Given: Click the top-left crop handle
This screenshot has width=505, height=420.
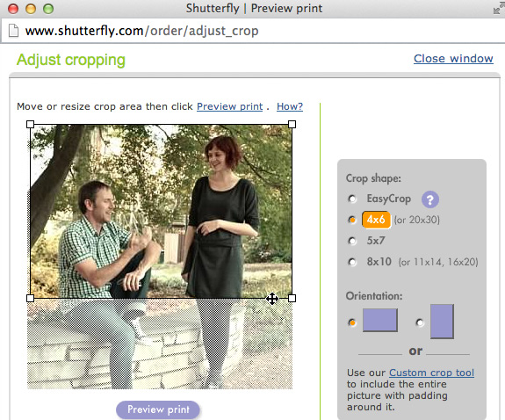Looking at the screenshot, I should pyautogui.click(x=30, y=125).
